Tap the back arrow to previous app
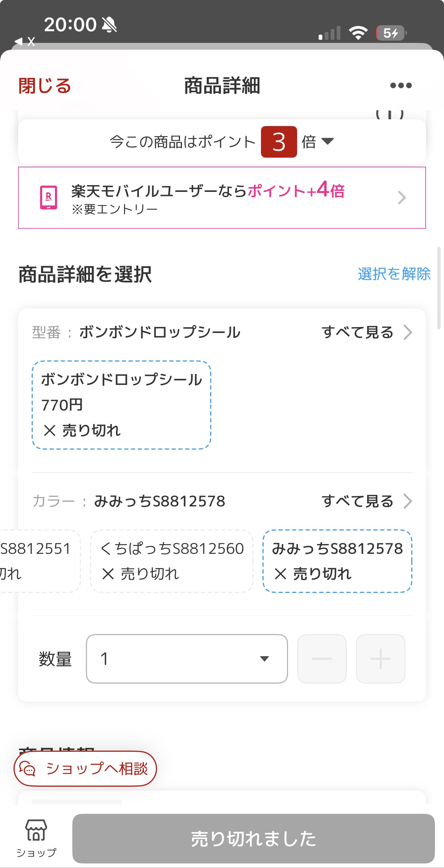This screenshot has height=868, width=444. (x=18, y=41)
